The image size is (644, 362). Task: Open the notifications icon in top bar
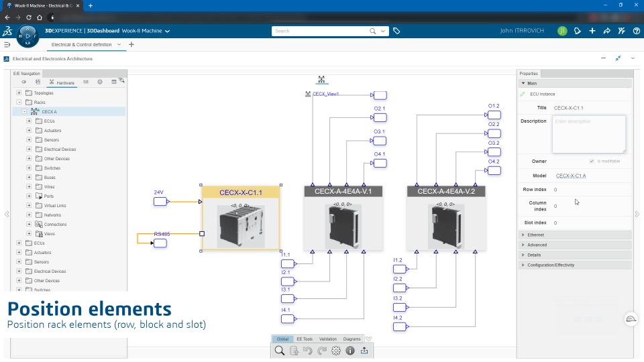(x=577, y=31)
